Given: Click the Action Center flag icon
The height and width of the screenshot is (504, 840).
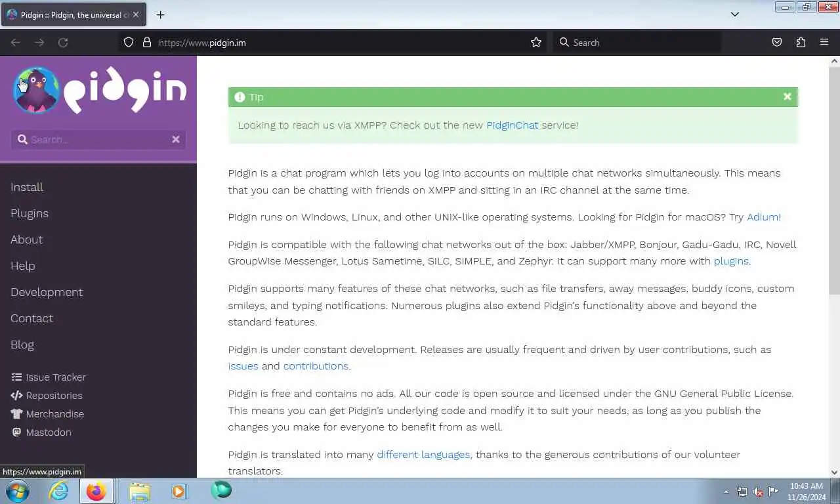Looking at the screenshot, I should [774, 492].
